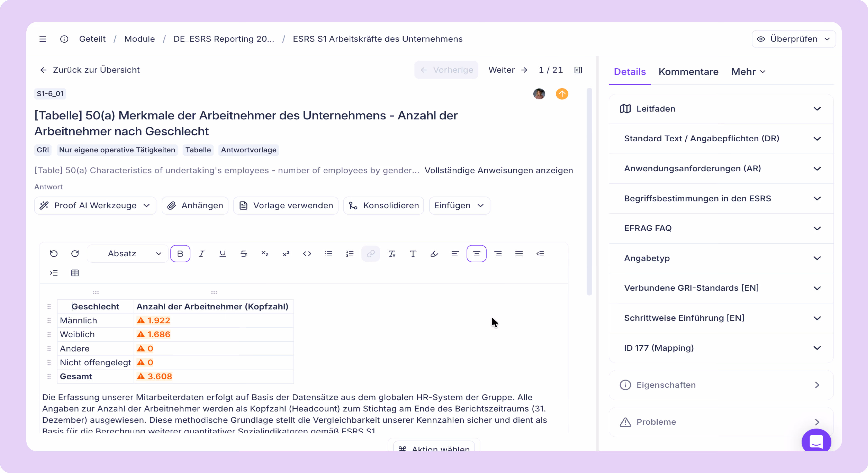Click warning icon next to 3.608
This screenshot has width=868, height=473.
141,376
